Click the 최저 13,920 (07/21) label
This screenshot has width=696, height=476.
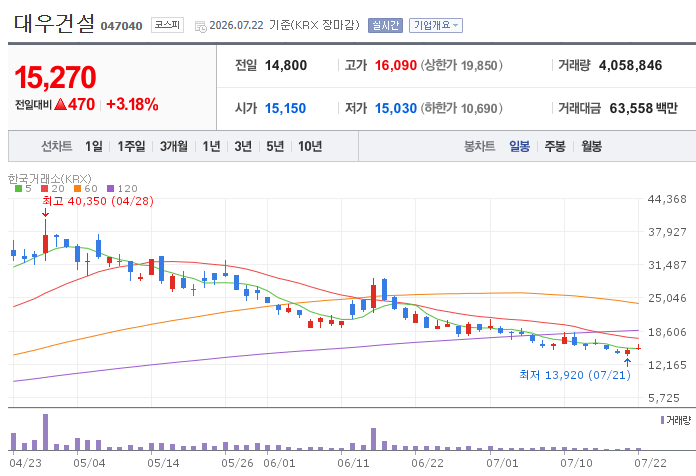(x=575, y=375)
